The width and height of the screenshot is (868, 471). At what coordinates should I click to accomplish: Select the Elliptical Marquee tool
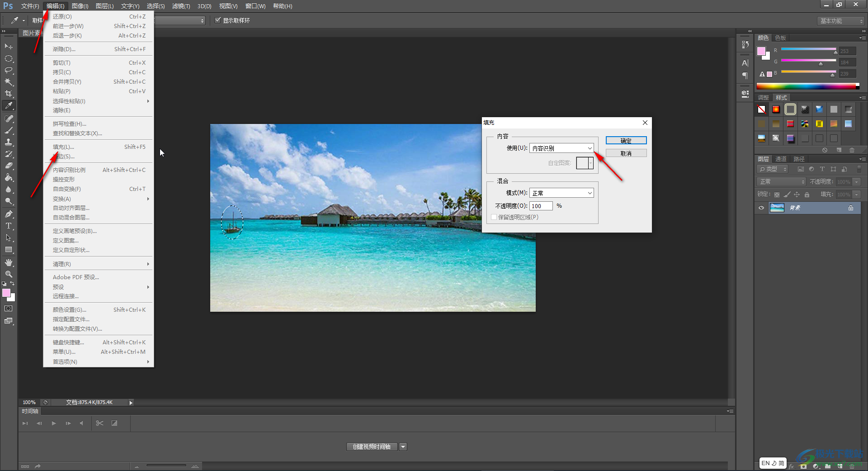9,59
